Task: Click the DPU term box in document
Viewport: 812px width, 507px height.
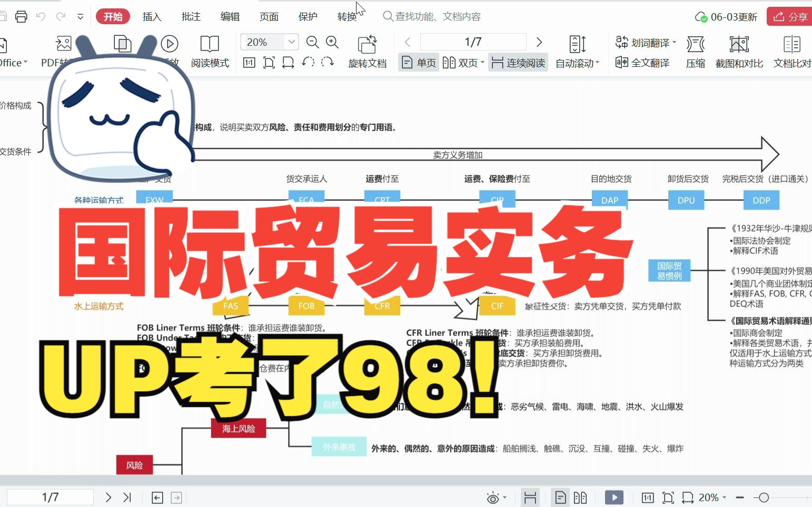Action: point(686,200)
